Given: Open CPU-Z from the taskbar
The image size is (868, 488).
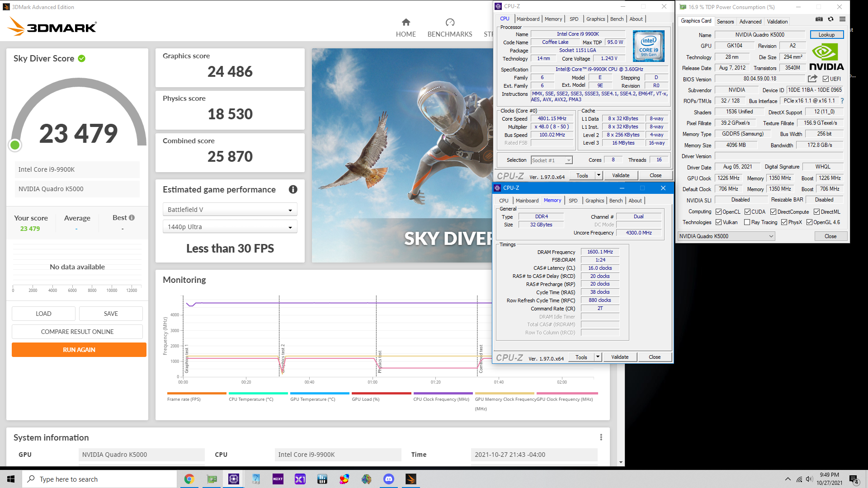Looking at the screenshot, I should (234, 479).
